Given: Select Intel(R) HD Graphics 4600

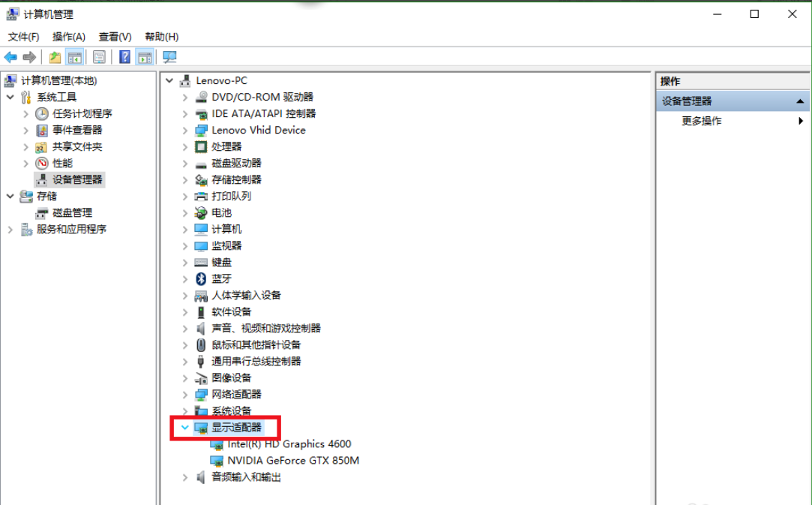Looking at the screenshot, I should pos(289,443).
